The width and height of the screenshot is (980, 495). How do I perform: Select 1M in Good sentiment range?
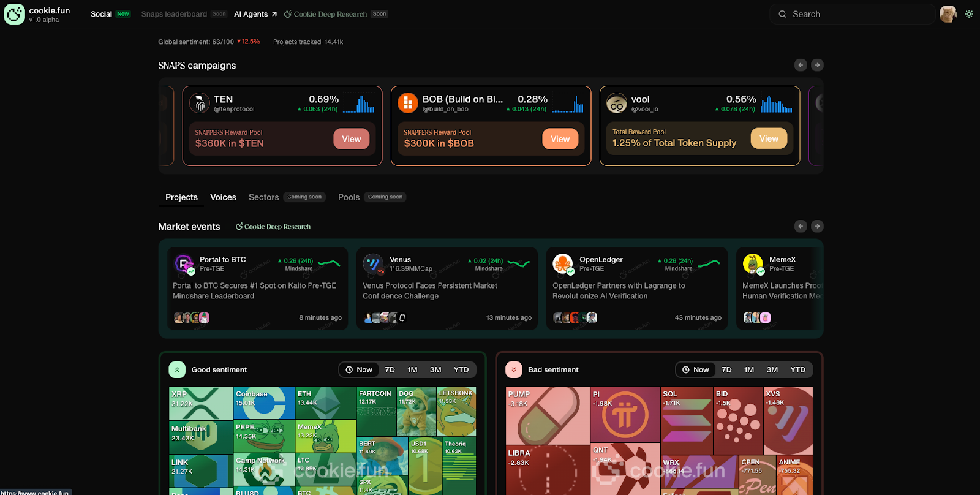coord(412,370)
